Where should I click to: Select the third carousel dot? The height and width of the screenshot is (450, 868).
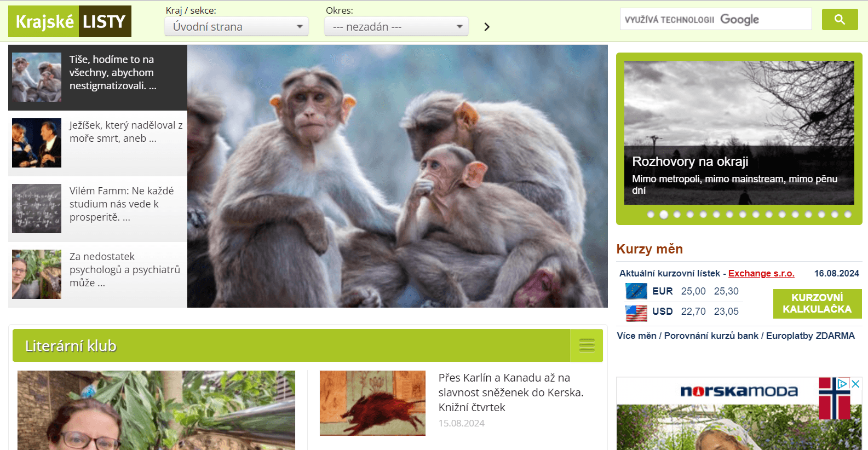(x=677, y=215)
